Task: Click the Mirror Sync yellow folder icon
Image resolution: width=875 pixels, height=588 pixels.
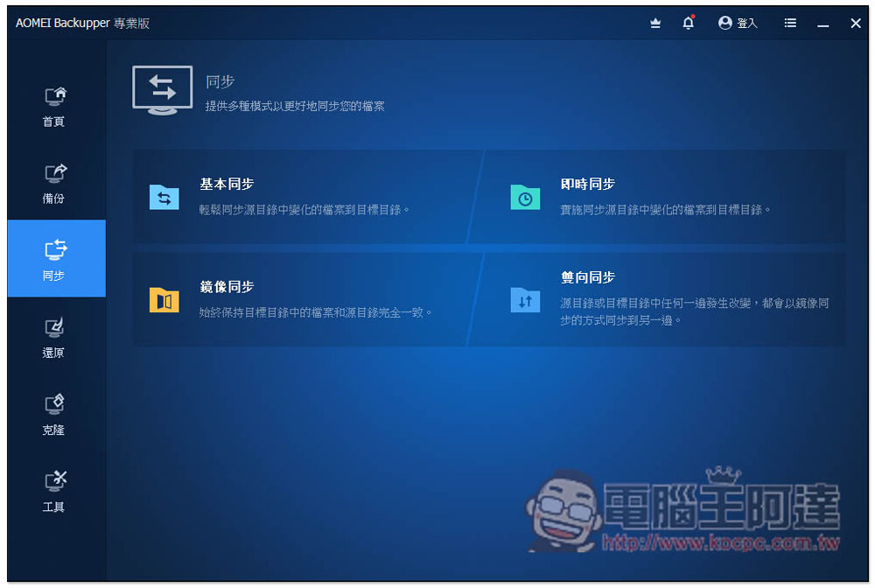Action: pos(164,300)
